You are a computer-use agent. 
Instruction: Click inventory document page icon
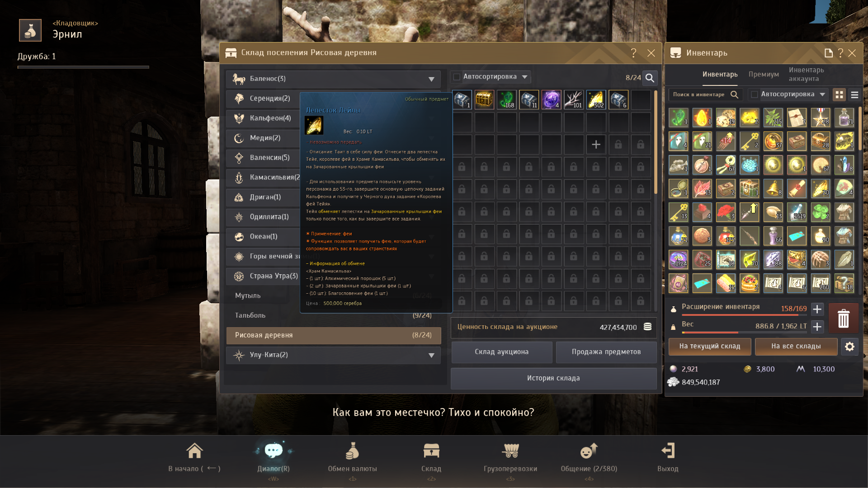point(828,53)
